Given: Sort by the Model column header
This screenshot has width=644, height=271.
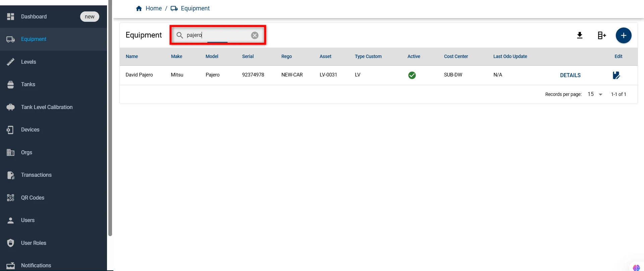Looking at the screenshot, I should coord(212,56).
